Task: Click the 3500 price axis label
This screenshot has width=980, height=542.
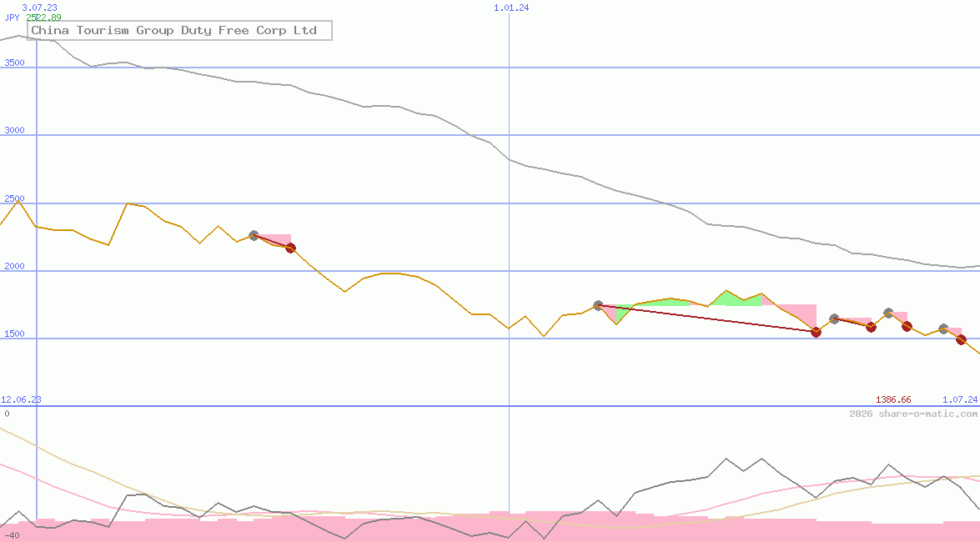Action: coord(14,63)
